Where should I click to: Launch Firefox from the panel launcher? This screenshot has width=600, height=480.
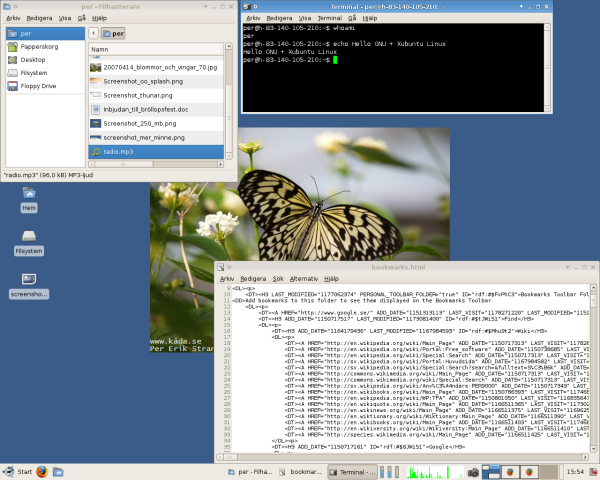(42, 472)
